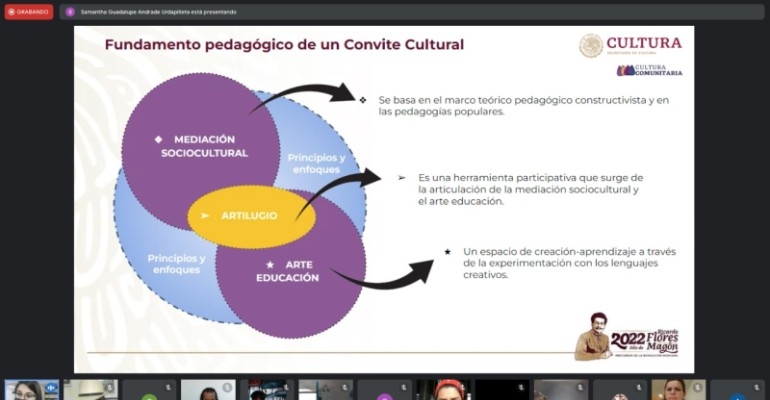Open the purple avatar tile in bottom strip
This screenshot has height=400, width=770.
(384, 393)
